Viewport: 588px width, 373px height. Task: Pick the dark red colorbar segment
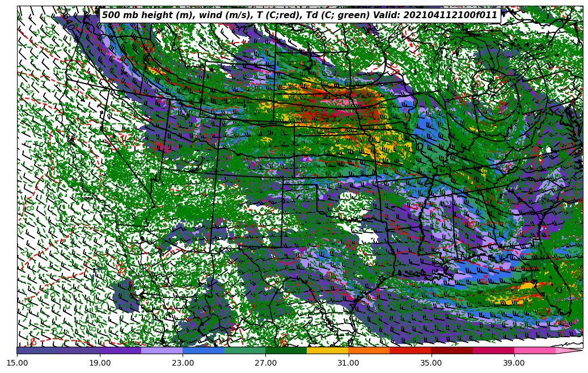point(452,351)
